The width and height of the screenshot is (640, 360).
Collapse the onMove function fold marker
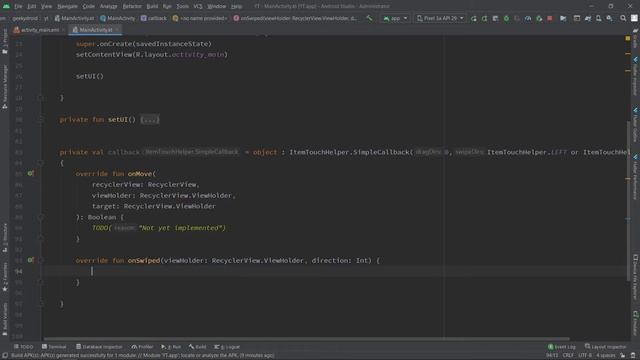pos(40,217)
